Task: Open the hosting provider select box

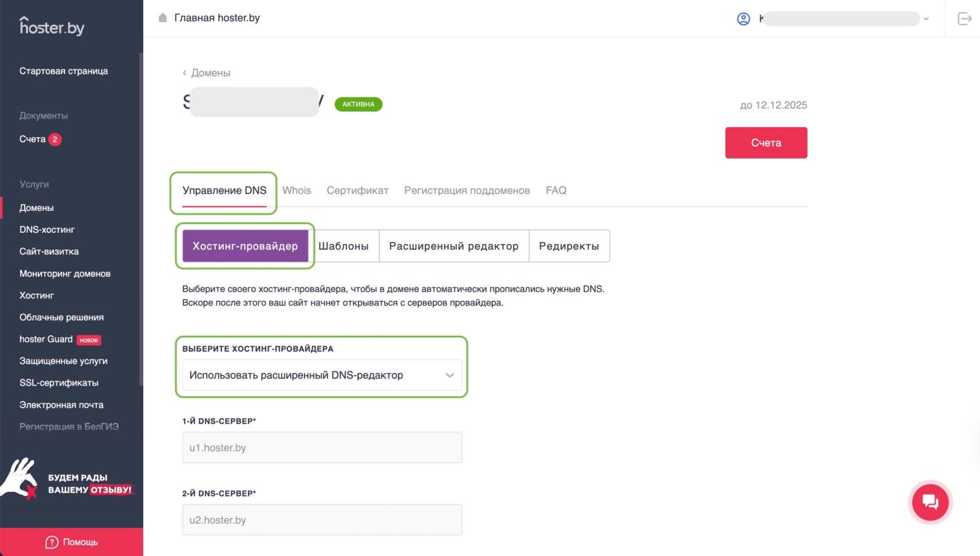Action: pyautogui.click(x=322, y=375)
